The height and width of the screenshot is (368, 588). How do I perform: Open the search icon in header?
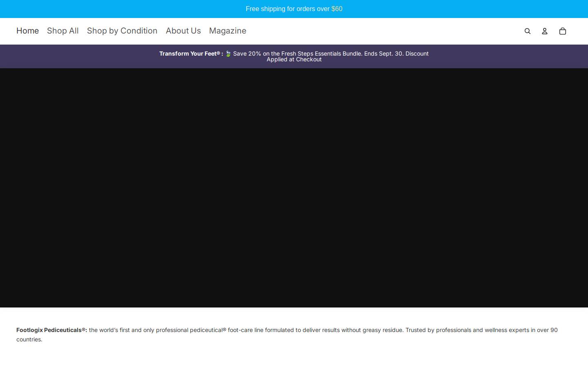(528, 31)
